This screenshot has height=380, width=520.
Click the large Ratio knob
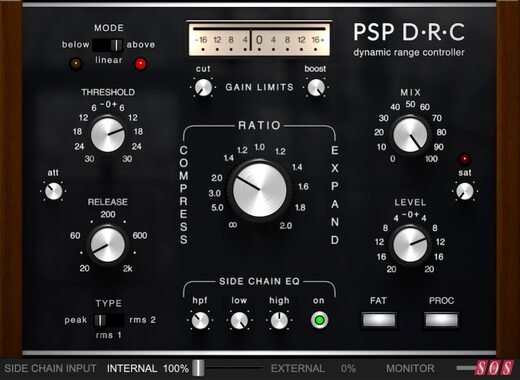260,190
